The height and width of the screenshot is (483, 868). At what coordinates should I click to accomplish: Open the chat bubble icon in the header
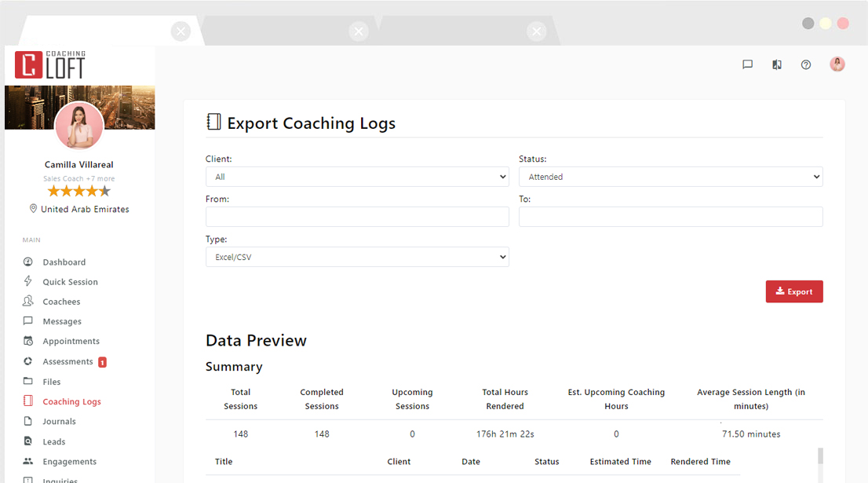tap(747, 64)
